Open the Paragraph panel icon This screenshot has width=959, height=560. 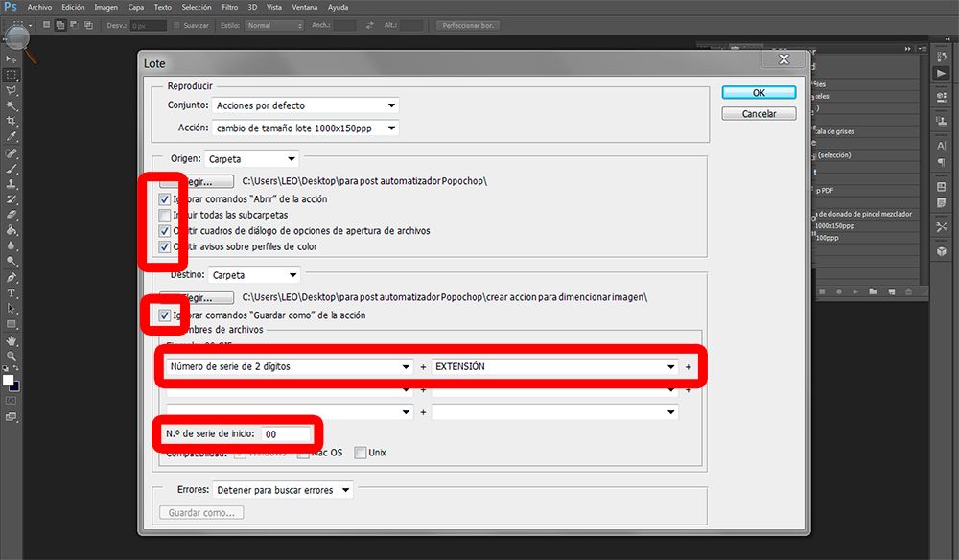click(x=942, y=162)
